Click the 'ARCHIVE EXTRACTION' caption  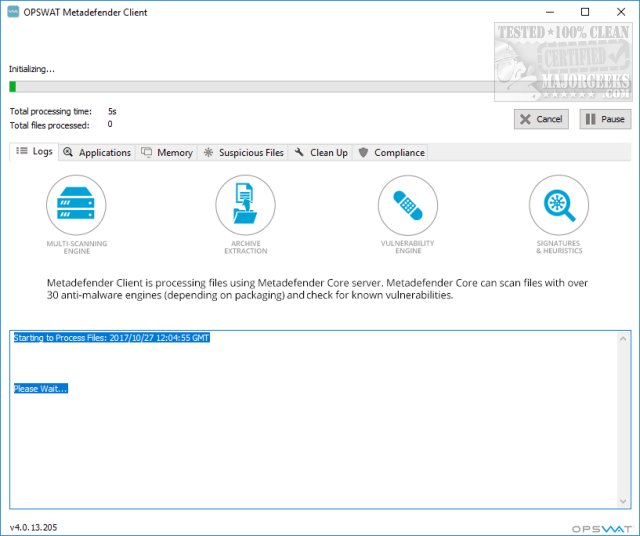(x=246, y=247)
